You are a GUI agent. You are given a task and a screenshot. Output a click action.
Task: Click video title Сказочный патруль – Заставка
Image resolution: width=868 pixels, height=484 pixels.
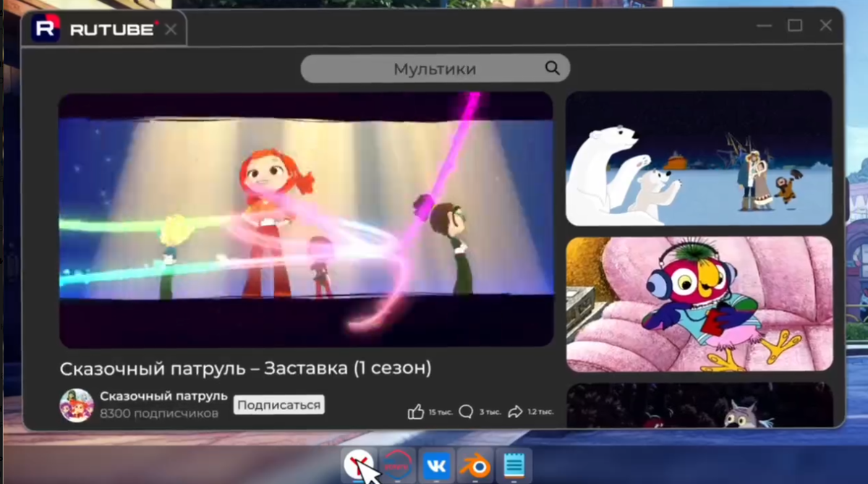coord(246,368)
